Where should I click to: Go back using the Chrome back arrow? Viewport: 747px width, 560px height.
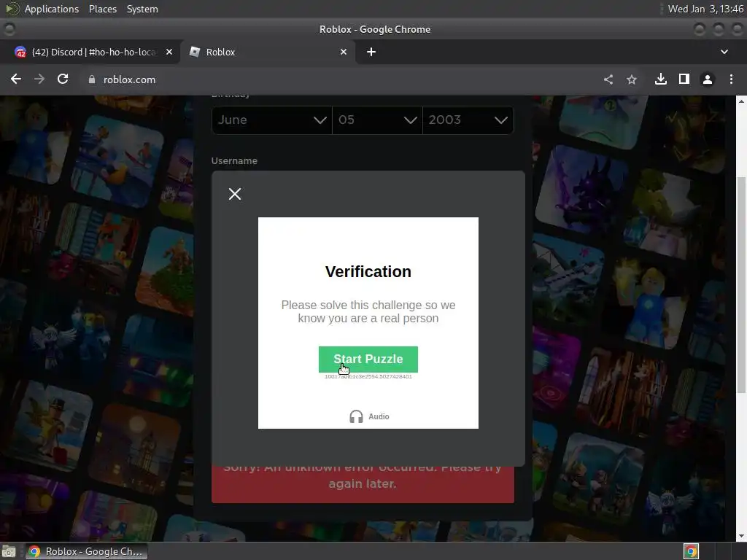(16, 79)
